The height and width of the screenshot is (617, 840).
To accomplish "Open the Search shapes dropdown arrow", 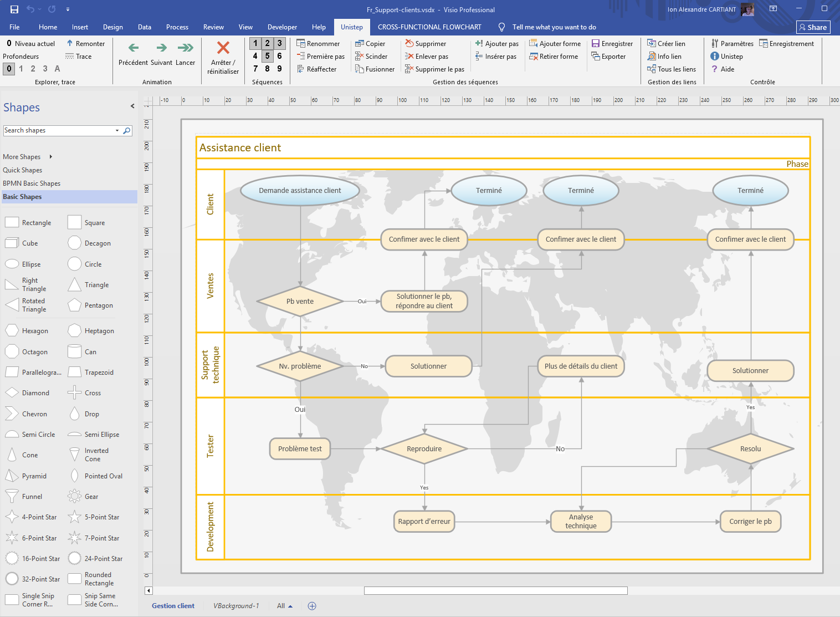I will 117,131.
